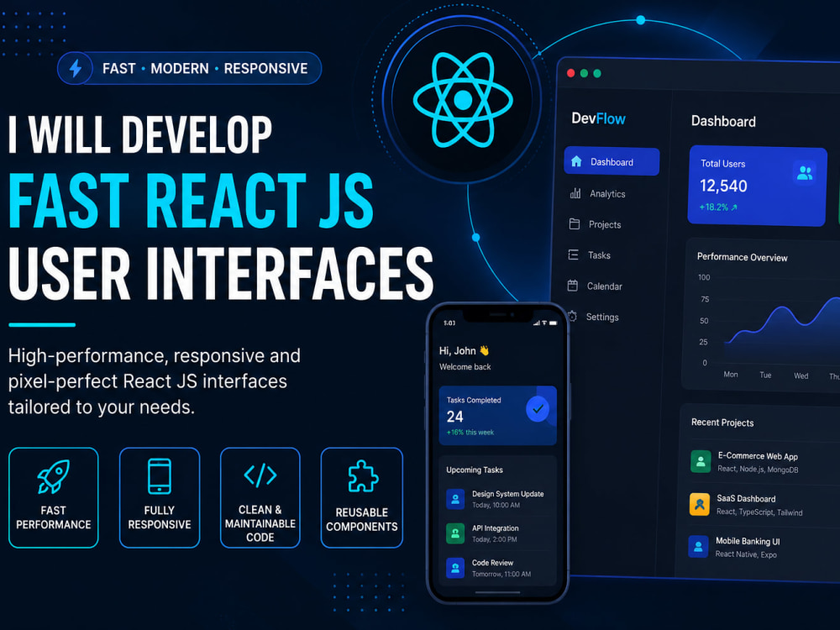Screen dimensions: 840x630
Task: Click the DevFlow logo text
Action: coord(598,118)
